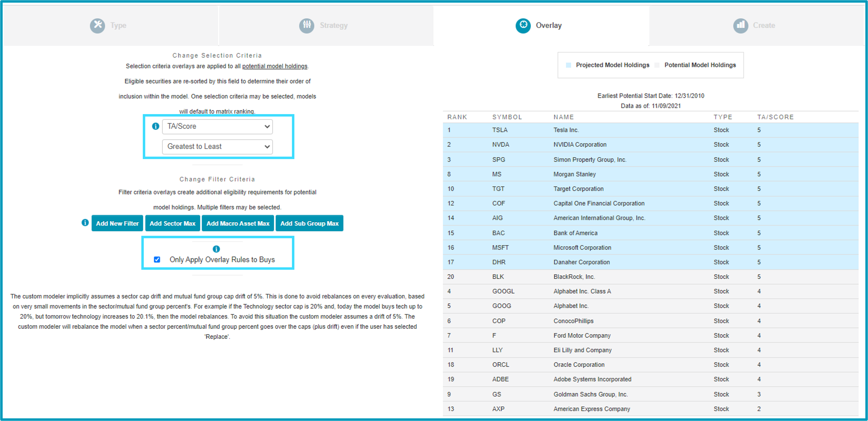Click the SYMBOL column header

click(507, 117)
